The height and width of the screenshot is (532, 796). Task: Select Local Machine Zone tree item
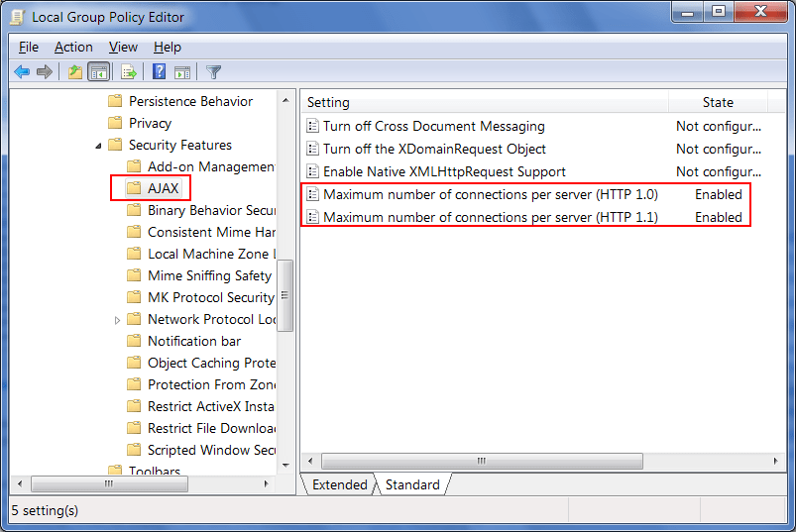click(x=211, y=254)
